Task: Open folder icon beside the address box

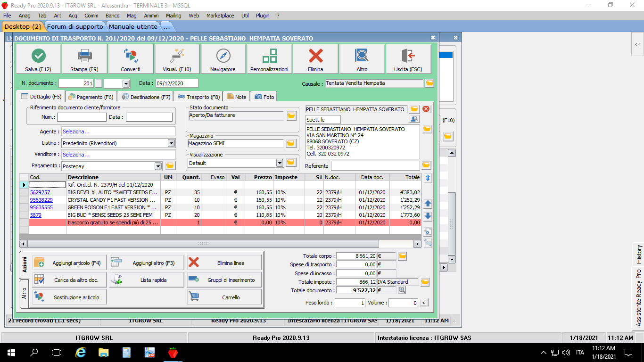Action: [427, 129]
